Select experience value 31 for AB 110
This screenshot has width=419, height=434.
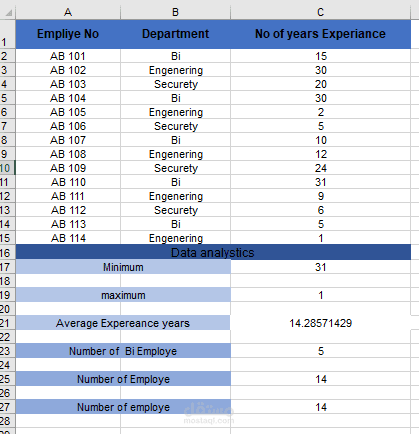(320, 182)
